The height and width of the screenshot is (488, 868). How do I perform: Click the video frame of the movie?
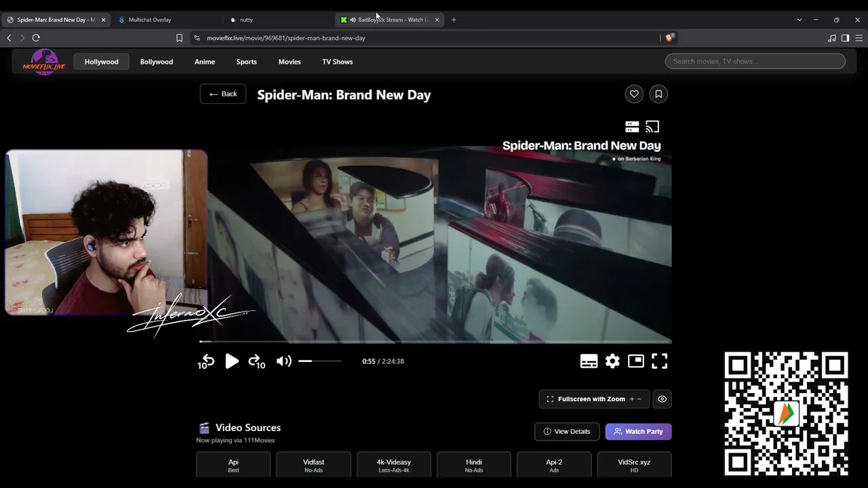tap(439, 245)
